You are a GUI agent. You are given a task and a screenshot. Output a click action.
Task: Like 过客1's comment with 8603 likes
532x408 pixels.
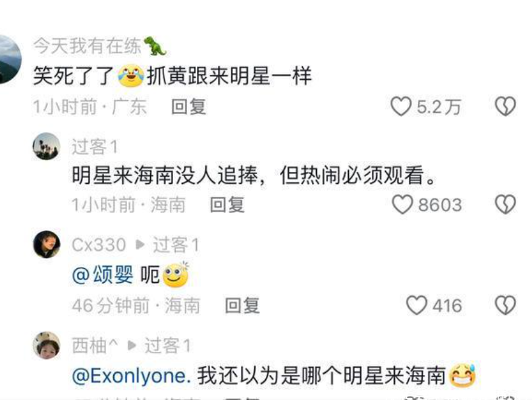tap(402, 204)
